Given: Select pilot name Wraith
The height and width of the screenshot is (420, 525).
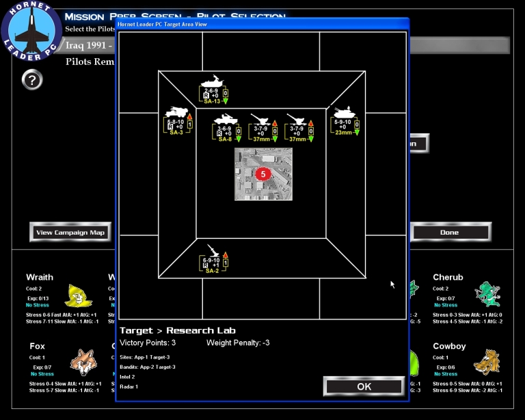Looking at the screenshot, I should click(40, 277).
